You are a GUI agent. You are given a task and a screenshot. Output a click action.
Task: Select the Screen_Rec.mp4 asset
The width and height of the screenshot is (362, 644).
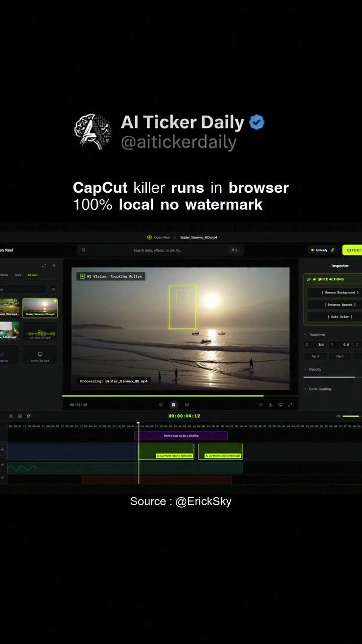click(40, 355)
